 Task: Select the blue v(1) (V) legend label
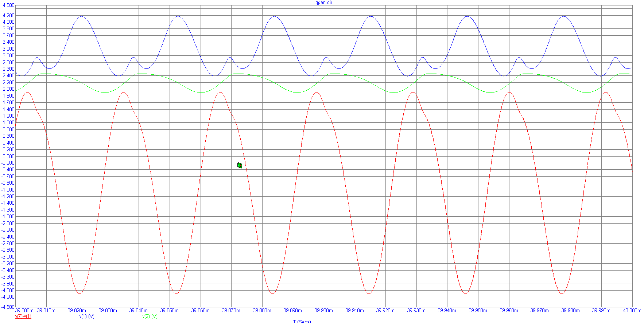click(87, 316)
